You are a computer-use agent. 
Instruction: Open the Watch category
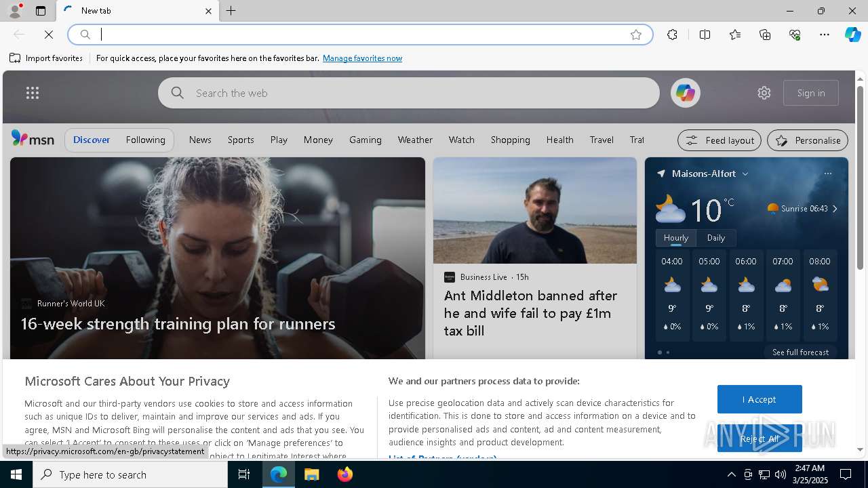(461, 140)
